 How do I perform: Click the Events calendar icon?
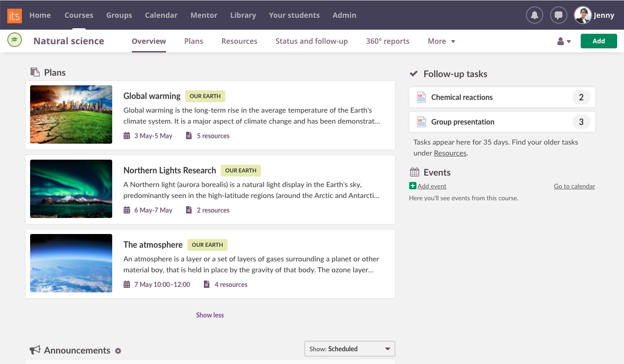pyautogui.click(x=414, y=172)
